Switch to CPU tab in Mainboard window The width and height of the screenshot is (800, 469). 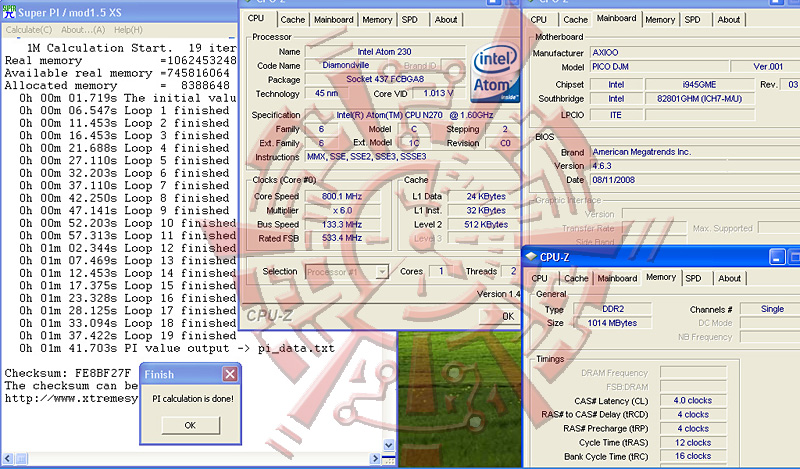tap(539, 19)
